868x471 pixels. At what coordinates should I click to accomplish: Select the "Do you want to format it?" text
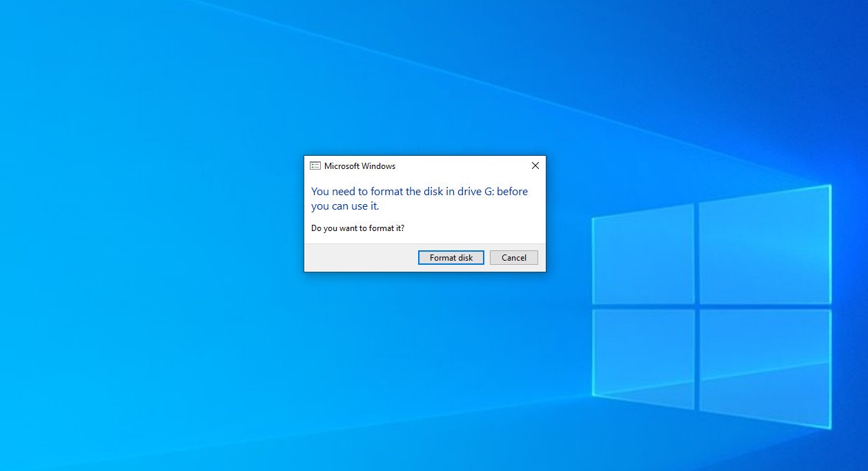pos(357,228)
